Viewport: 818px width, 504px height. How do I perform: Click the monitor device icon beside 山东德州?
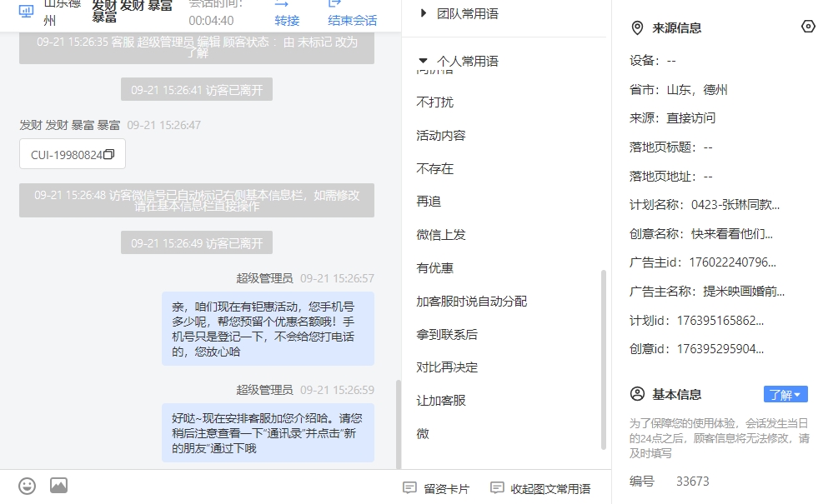point(26,11)
